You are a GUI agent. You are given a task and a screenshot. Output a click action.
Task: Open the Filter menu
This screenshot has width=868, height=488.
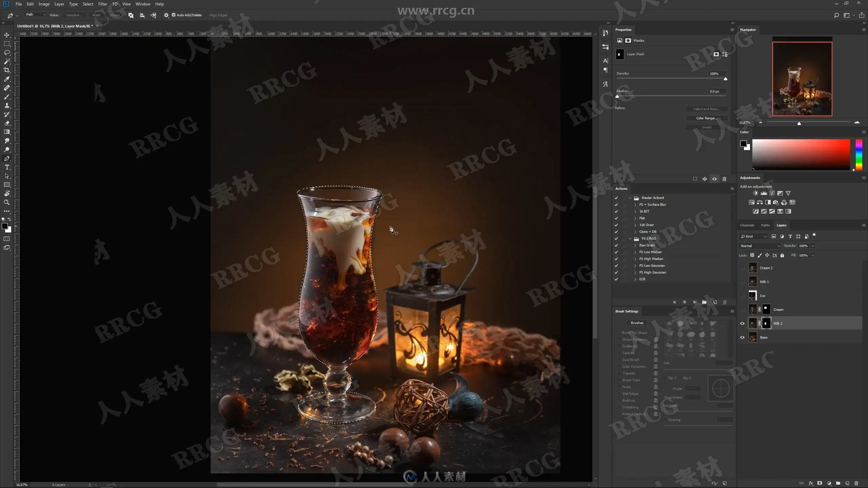pos(102,4)
